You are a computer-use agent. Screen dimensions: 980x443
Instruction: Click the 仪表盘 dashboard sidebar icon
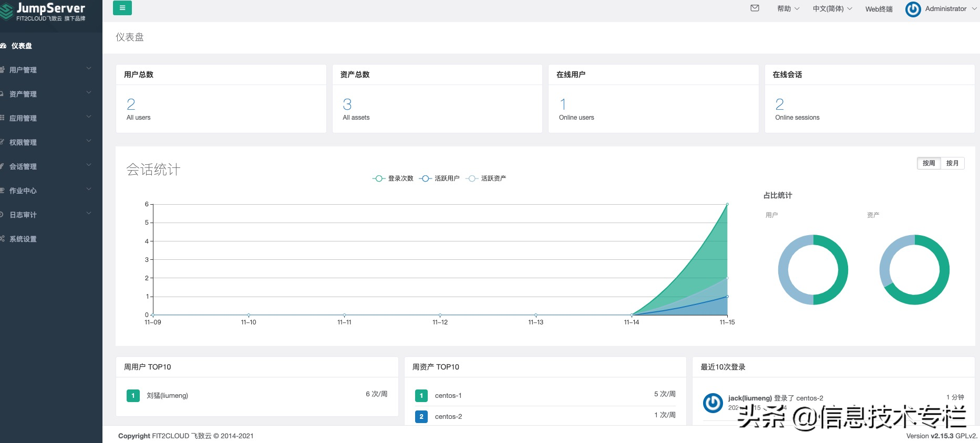(3, 46)
